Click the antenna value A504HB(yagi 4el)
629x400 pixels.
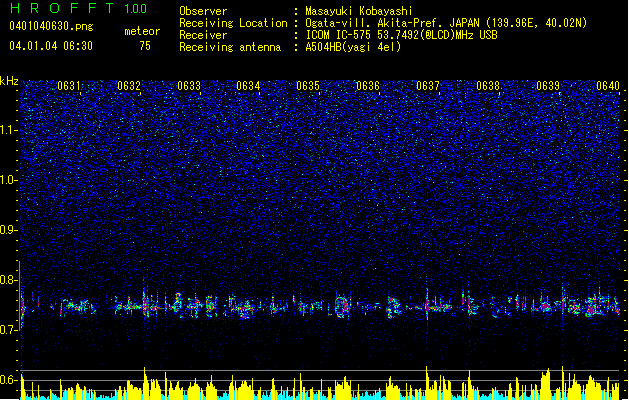[353, 47]
